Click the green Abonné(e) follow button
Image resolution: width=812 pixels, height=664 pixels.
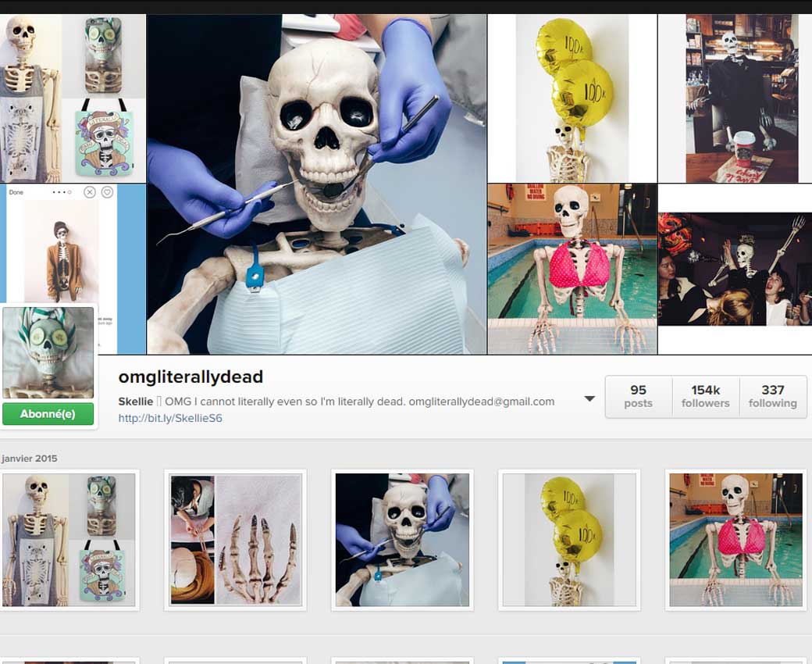pyautogui.click(x=48, y=414)
